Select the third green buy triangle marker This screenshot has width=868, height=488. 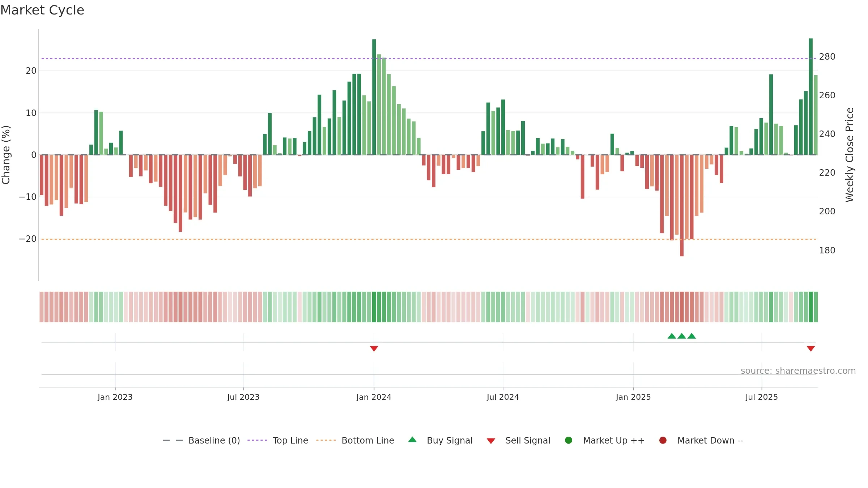692,336
